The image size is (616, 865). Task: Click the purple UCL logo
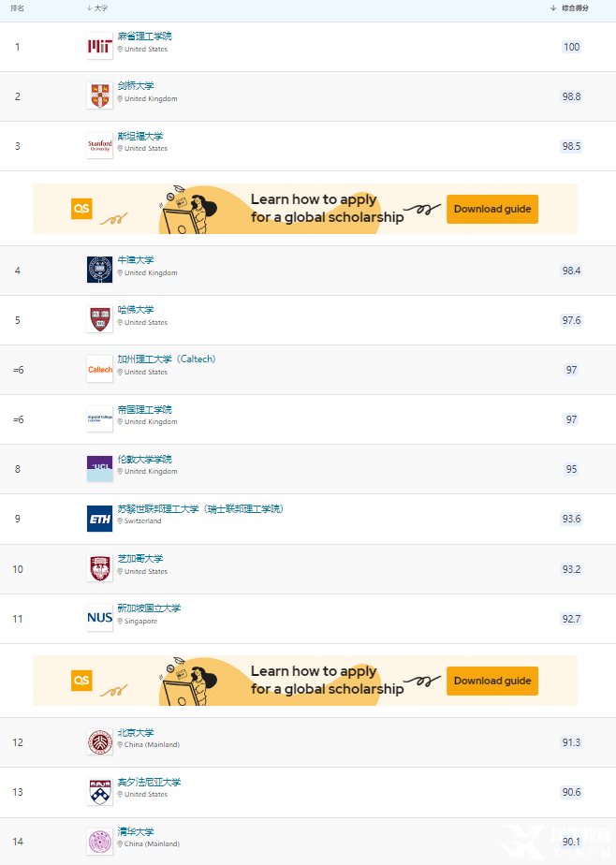100,469
